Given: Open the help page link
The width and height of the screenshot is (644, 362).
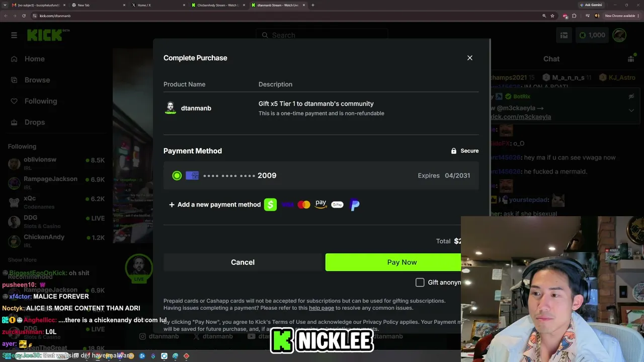Looking at the screenshot, I should [x=321, y=308].
